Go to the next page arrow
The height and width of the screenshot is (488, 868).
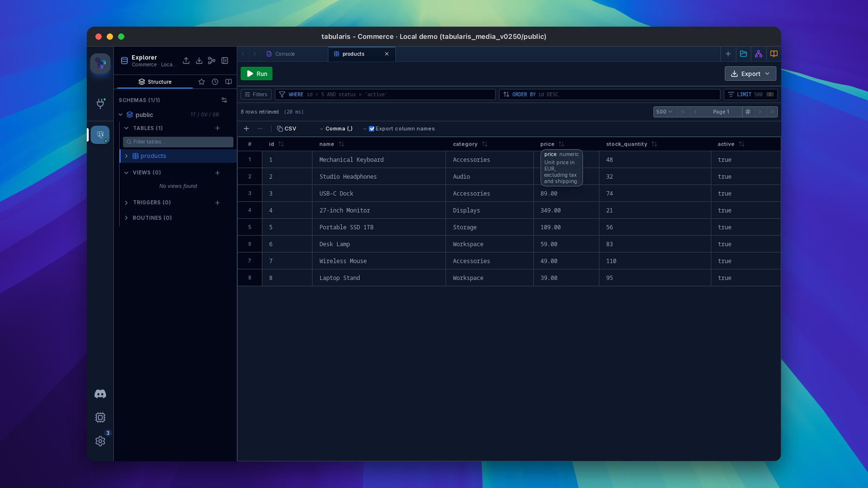coord(760,112)
